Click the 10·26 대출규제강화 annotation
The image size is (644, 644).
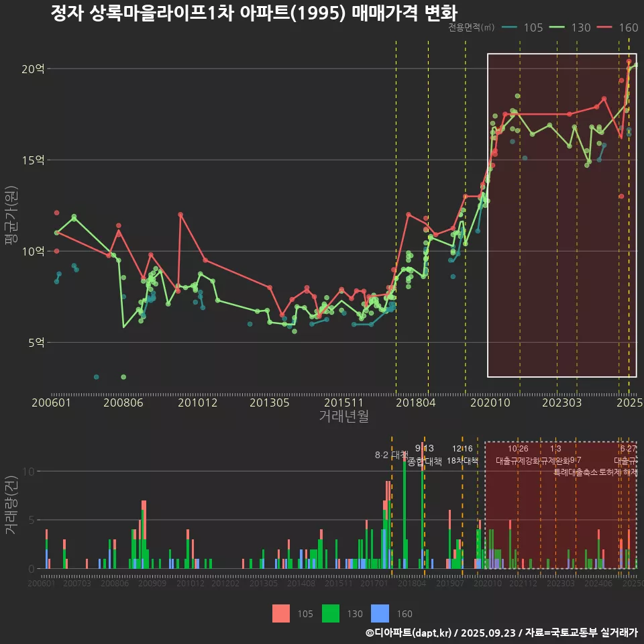(x=519, y=455)
